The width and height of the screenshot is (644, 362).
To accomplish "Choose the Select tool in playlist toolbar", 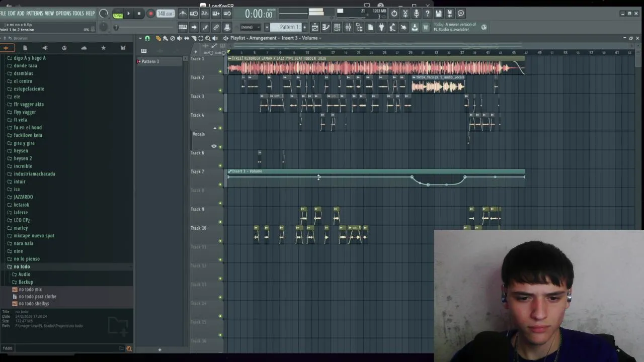I will point(201,38).
